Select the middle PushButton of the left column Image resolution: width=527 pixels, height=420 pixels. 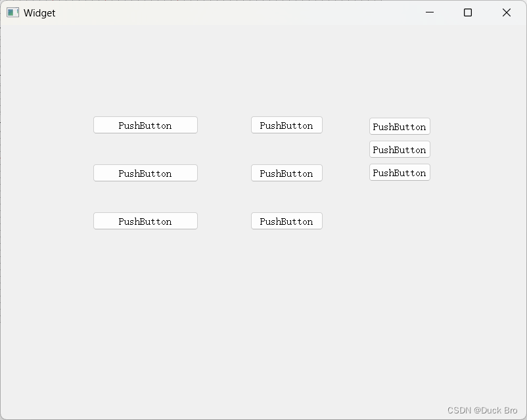click(145, 173)
